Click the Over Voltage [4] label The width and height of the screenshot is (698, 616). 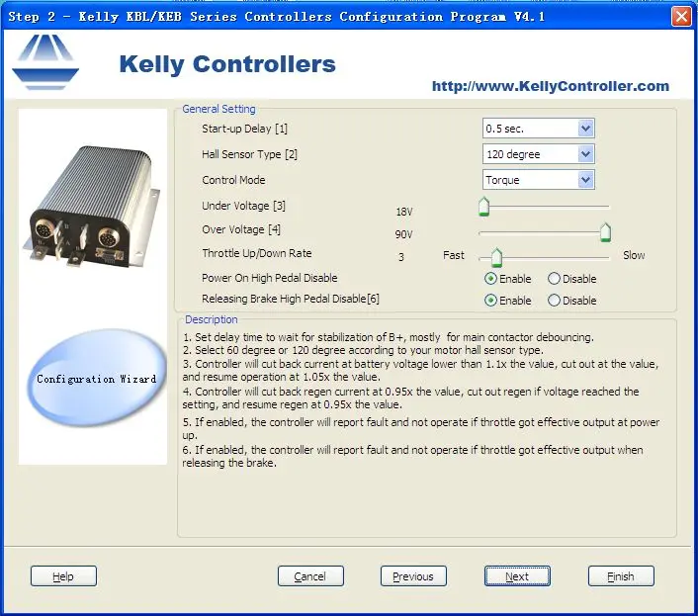click(x=241, y=229)
